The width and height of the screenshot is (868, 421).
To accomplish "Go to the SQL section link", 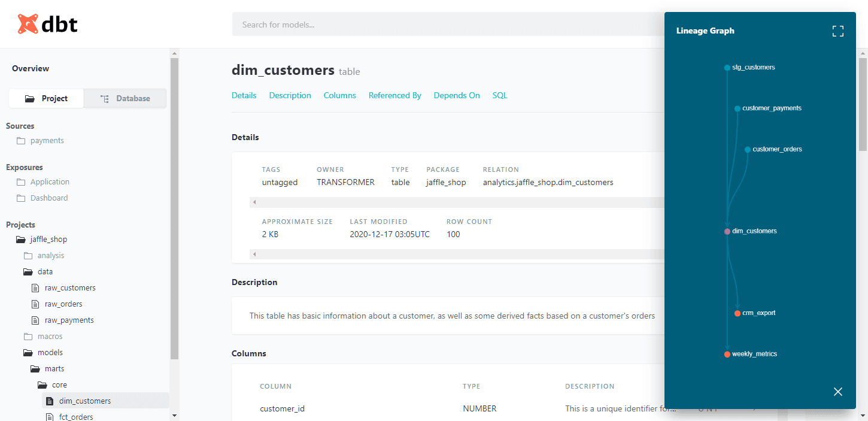I will pyautogui.click(x=499, y=96).
